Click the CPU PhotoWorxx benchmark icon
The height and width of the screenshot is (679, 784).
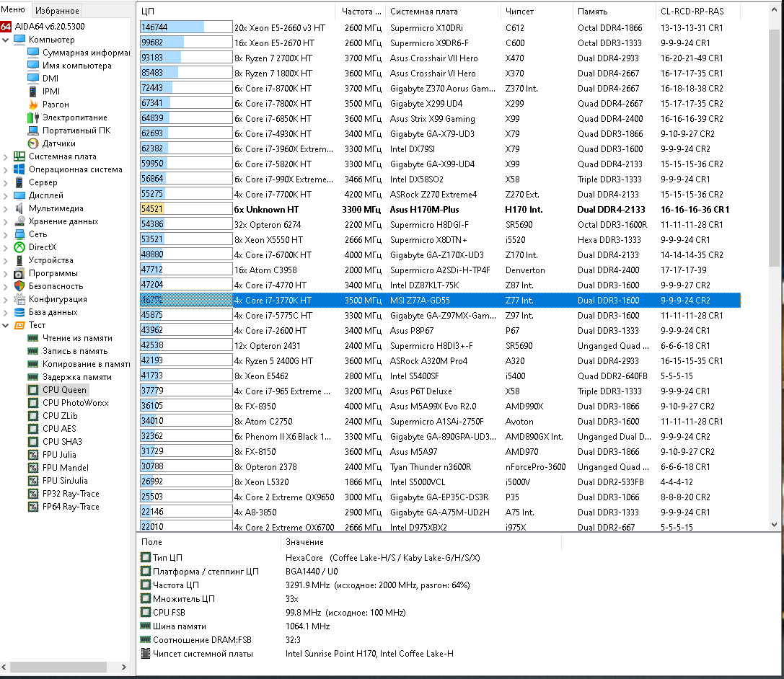tap(33, 403)
